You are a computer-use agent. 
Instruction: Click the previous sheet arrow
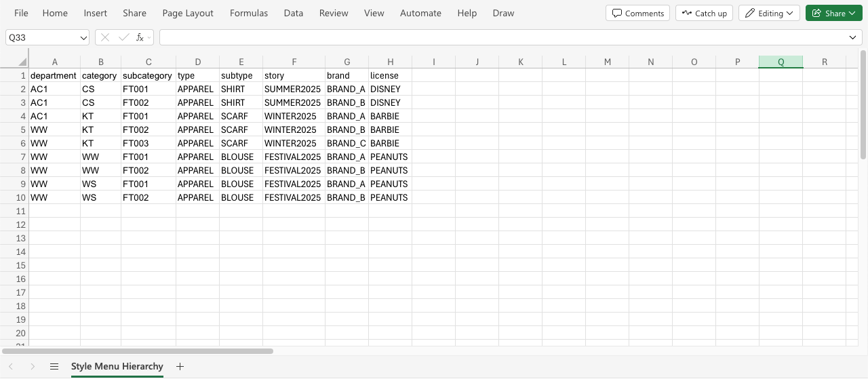[x=11, y=366]
